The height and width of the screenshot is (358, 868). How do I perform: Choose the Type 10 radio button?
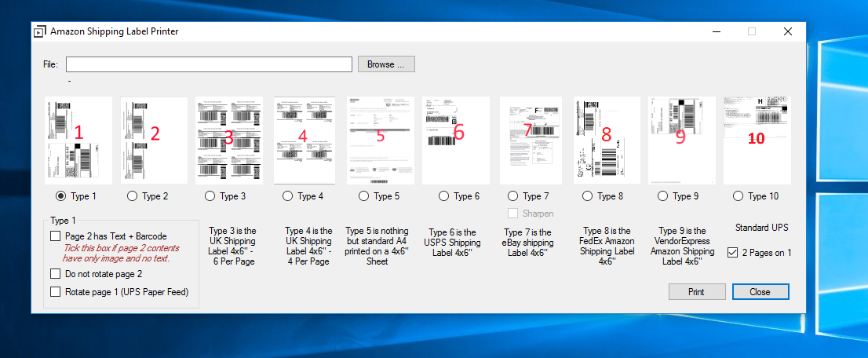pos(738,195)
